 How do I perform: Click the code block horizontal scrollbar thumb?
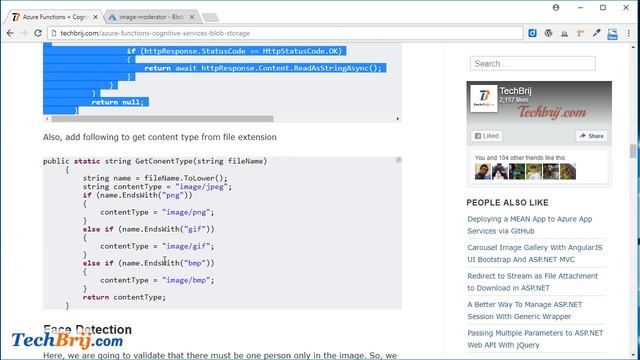[162, 119]
